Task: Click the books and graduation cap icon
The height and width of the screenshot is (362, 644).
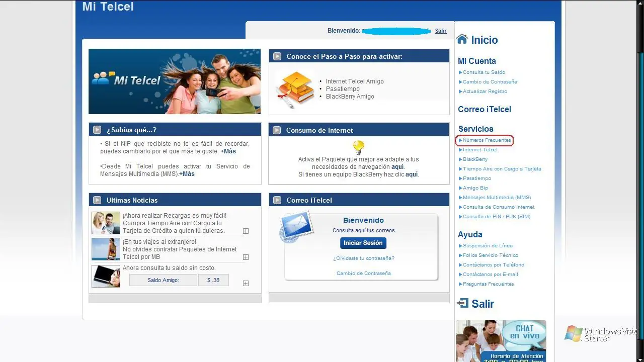Action: click(x=295, y=90)
